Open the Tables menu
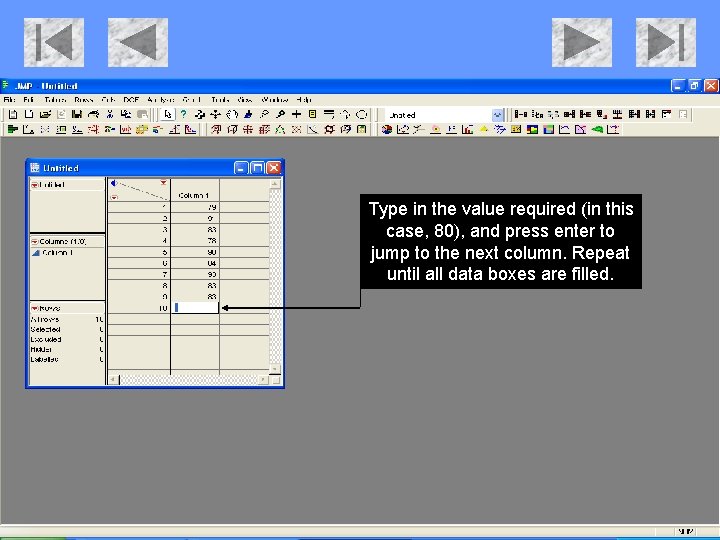The height and width of the screenshot is (540, 720). click(55, 100)
